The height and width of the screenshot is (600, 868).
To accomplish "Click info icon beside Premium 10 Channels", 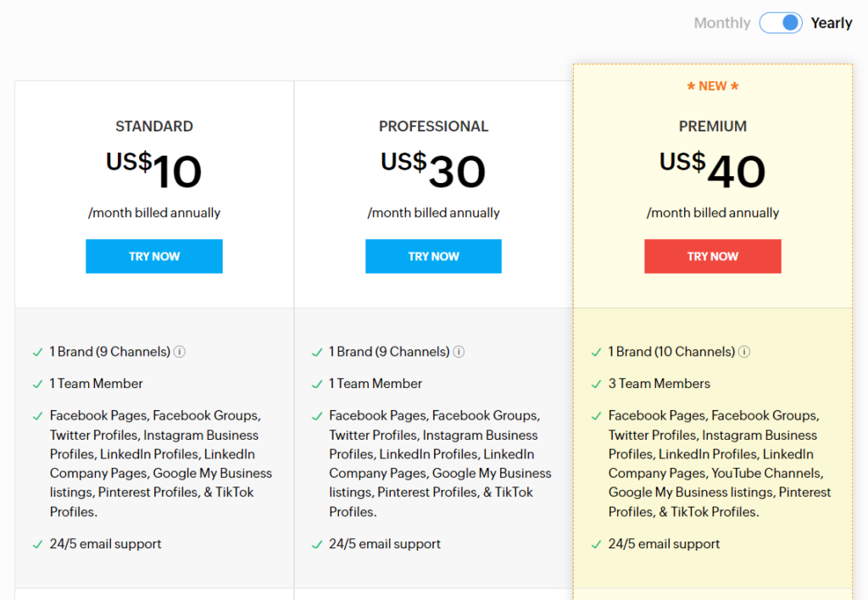I will (x=744, y=352).
